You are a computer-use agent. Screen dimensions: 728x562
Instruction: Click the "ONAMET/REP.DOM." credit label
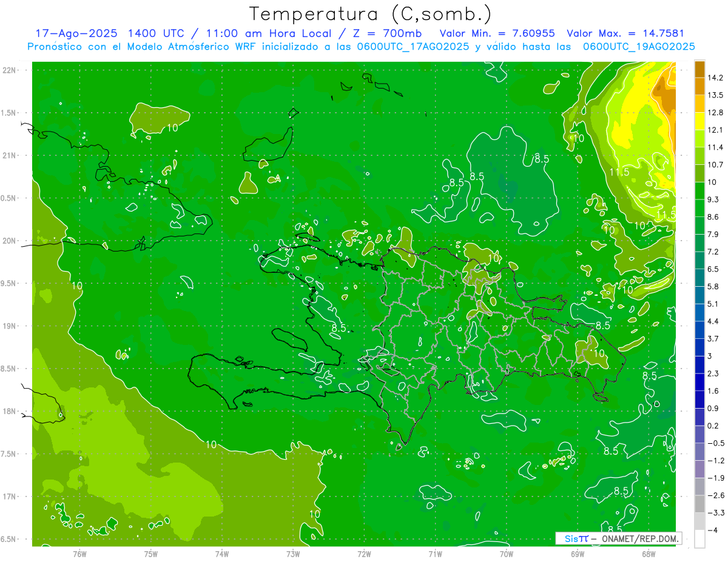[x=639, y=538]
